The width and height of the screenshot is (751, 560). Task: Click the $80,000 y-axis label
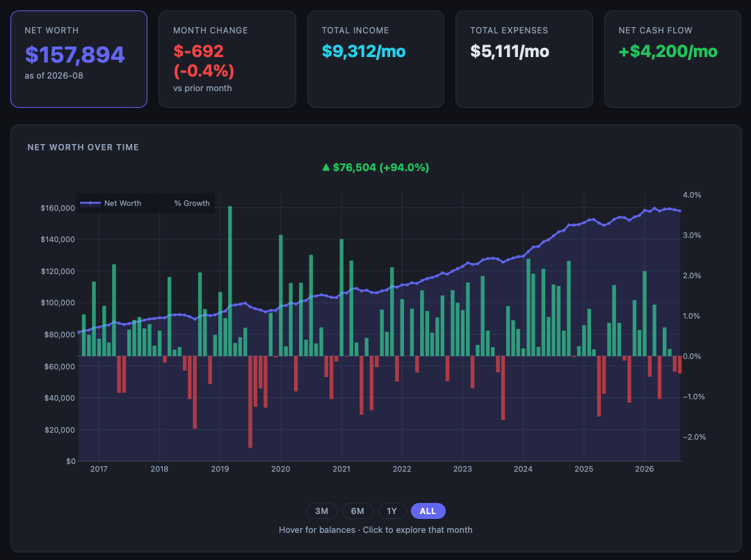60,335
